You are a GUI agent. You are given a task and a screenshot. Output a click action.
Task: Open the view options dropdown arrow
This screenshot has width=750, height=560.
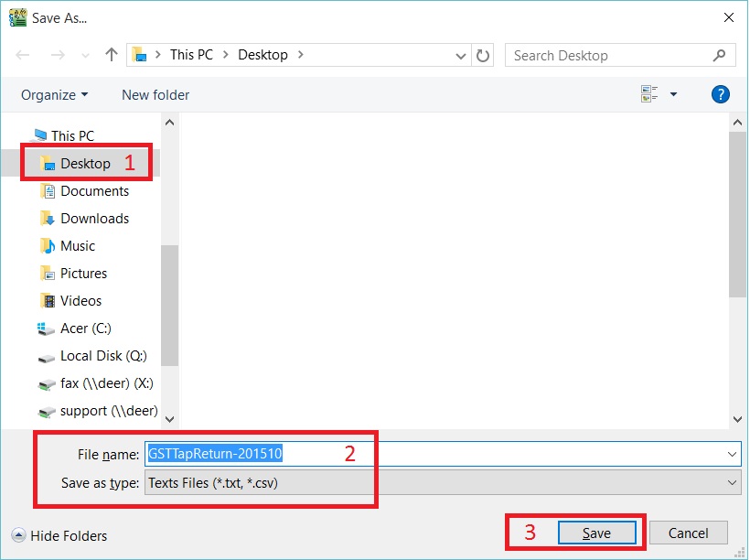[x=674, y=94]
